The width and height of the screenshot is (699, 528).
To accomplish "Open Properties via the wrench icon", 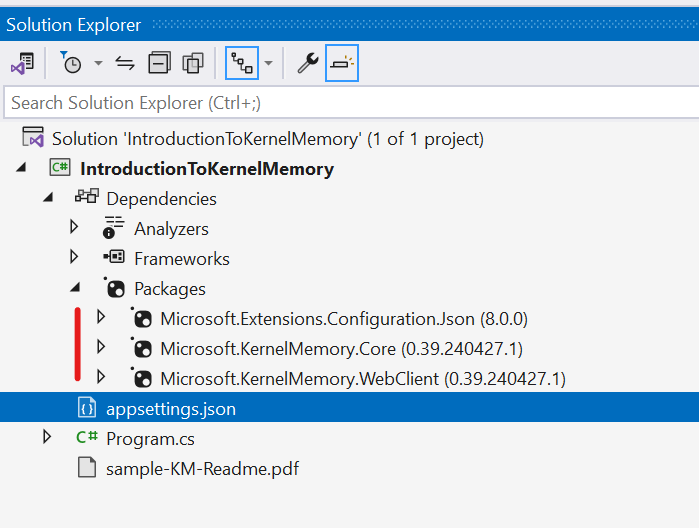I will (308, 64).
